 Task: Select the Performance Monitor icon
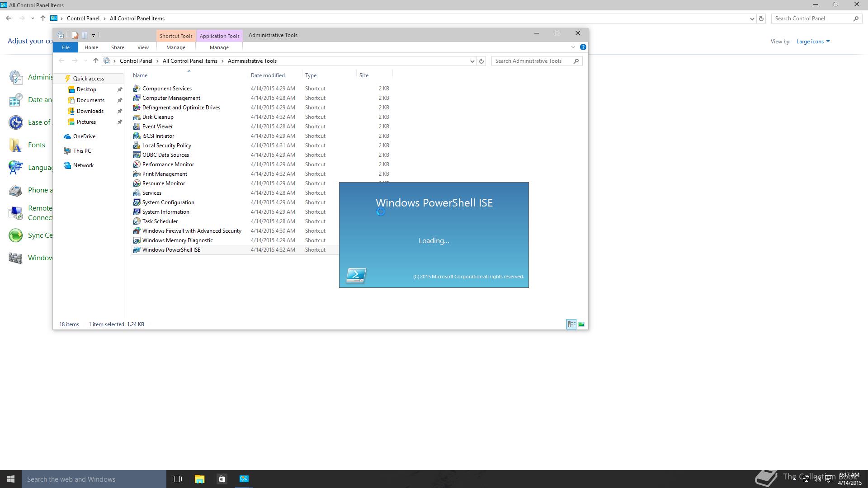tap(137, 164)
